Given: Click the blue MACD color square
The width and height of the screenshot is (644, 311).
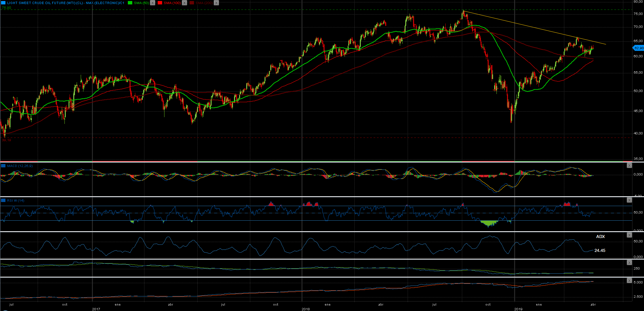Looking at the screenshot, I should (3, 166).
